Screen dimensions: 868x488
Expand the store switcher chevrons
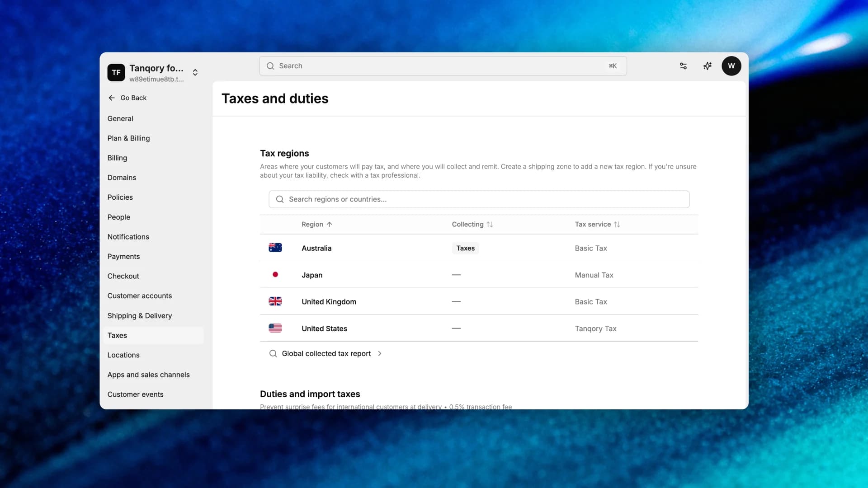[x=195, y=72]
